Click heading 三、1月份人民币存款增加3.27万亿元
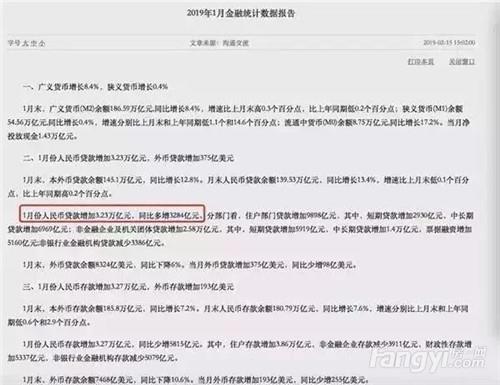The image size is (500, 385). [x=128, y=287]
